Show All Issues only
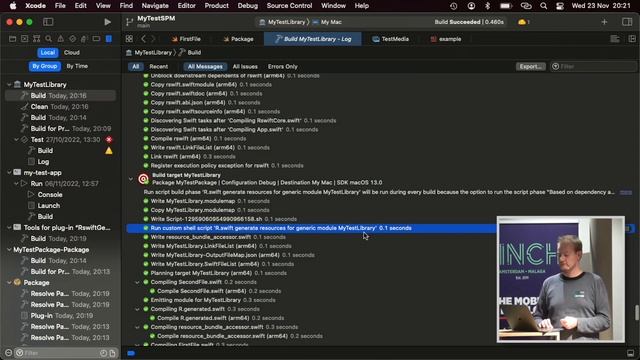 click(245, 67)
